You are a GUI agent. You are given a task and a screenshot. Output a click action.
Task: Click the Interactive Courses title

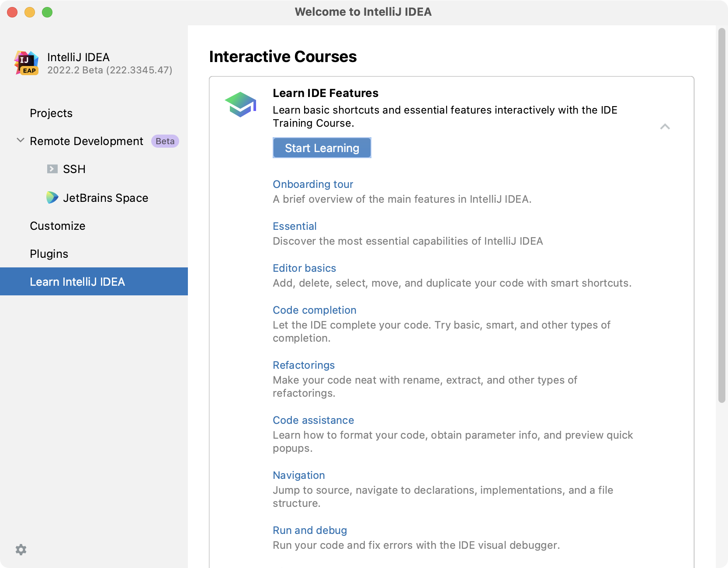coord(283,57)
